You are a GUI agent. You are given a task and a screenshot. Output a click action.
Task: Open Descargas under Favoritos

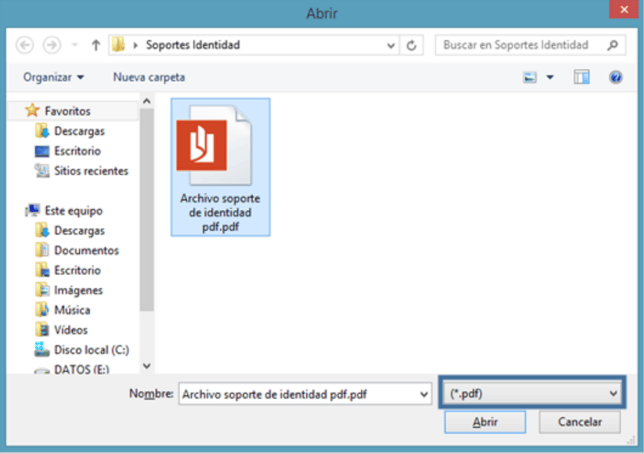click(x=78, y=131)
